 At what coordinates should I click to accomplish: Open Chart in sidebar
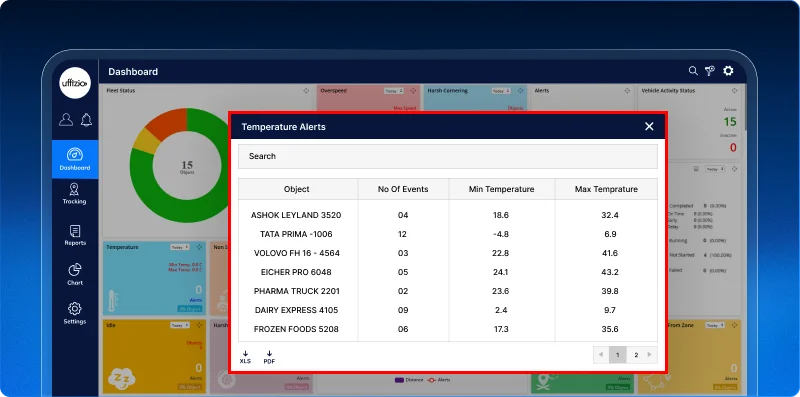(75, 275)
